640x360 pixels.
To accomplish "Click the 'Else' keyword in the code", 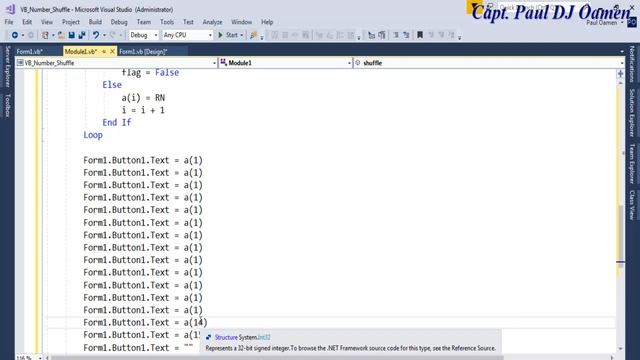I will 112,85.
